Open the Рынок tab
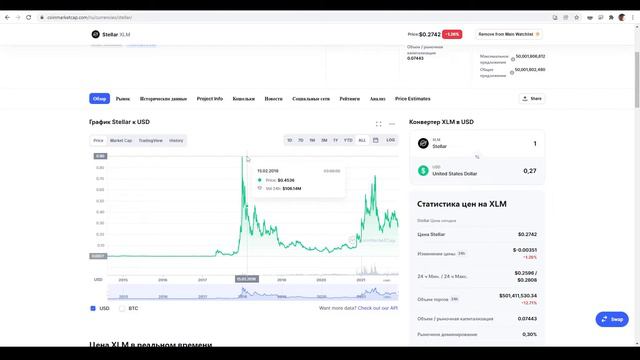The height and width of the screenshot is (360, 640). click(123, 99)
